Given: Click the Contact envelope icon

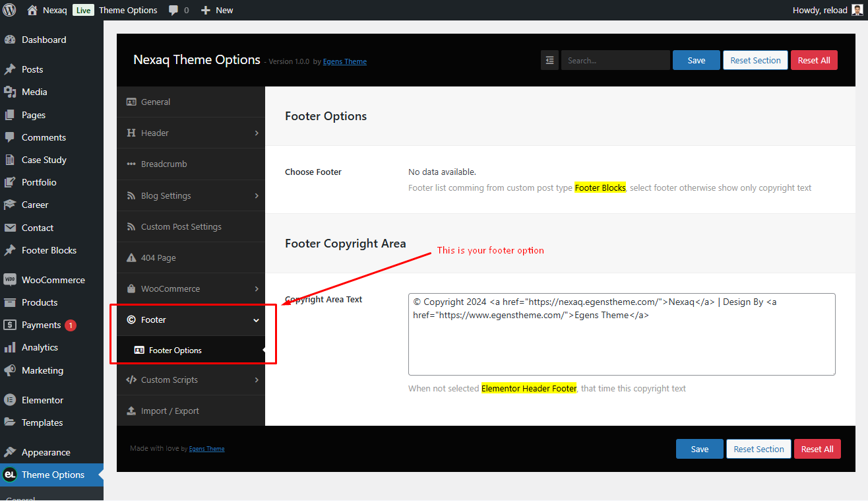Looking at the screenshot, I should point(10,228).
